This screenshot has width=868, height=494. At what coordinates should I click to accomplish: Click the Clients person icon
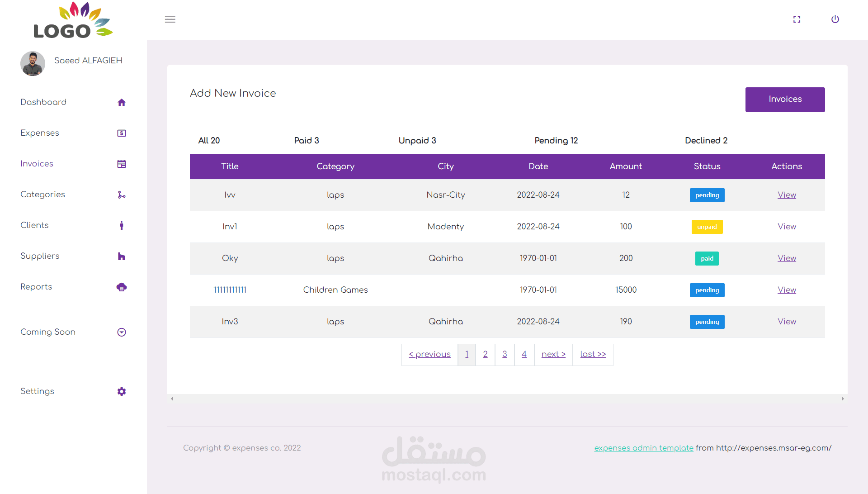tap(121, 226)
